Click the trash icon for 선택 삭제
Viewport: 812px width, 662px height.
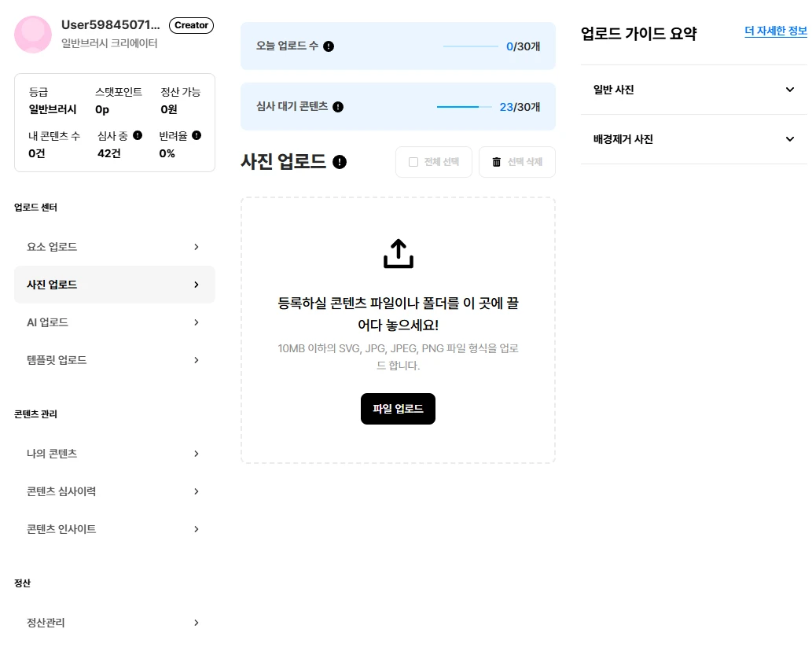click(496, 162)
